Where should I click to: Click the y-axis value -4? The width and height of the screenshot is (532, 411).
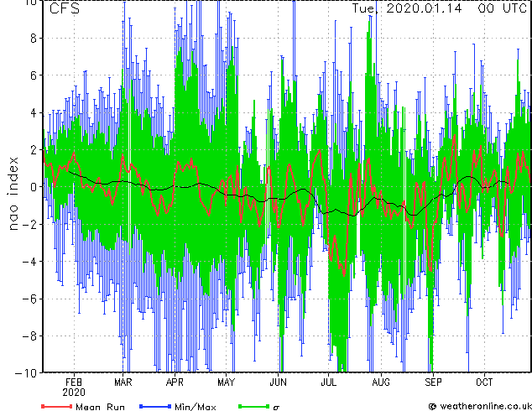tap(29, 262)
